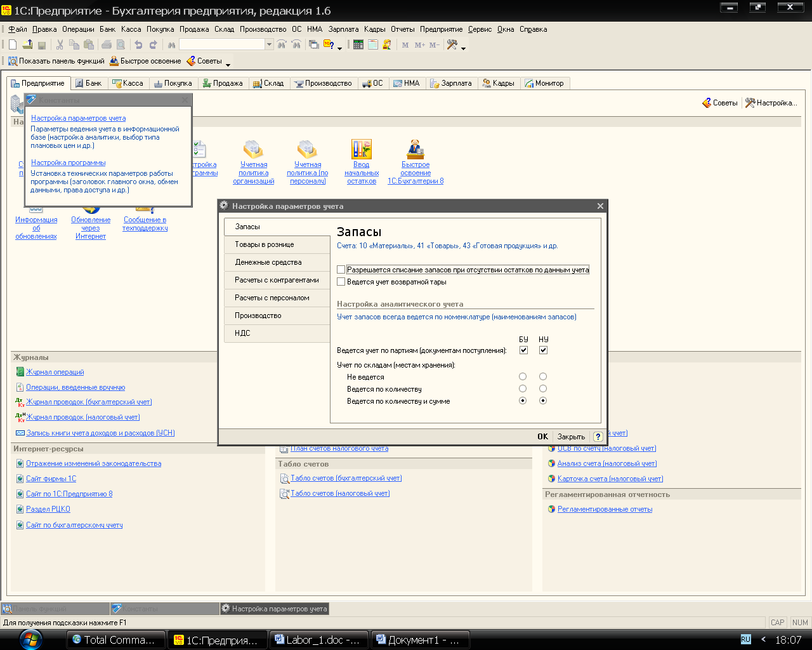Image resolution: width=812 pixels, height=650 pixels.
Task: Click the Redo arrow icon
Action: (153, 44)
